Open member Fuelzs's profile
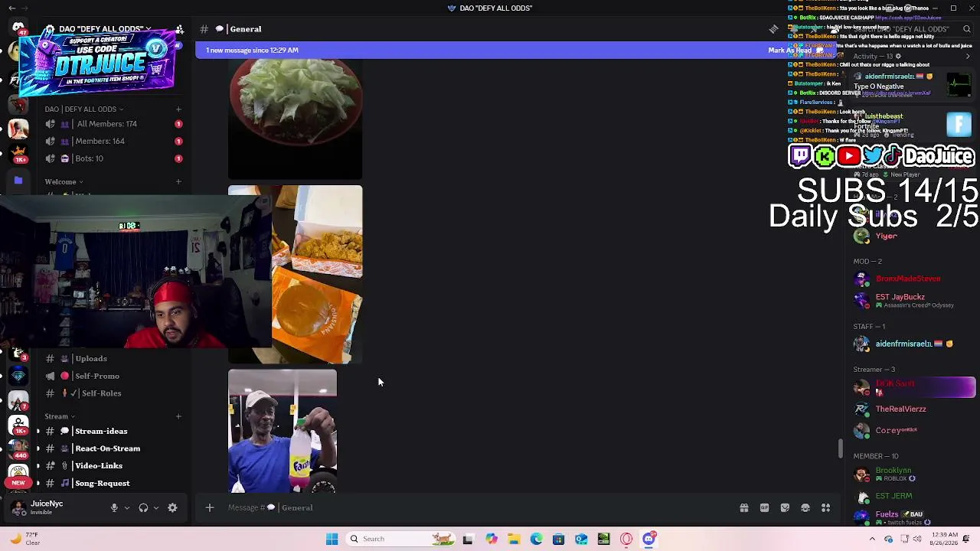Viewport: 980px width, 551px height. [x=913, y=518]
